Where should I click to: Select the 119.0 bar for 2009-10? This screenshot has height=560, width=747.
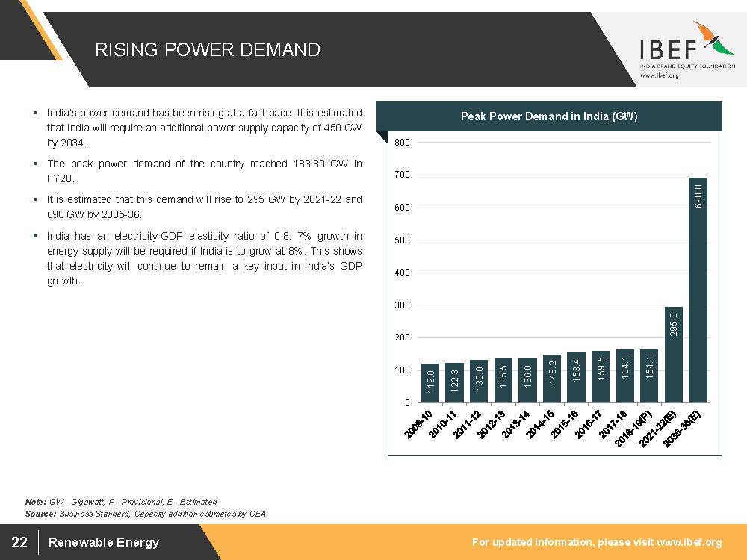click(x=430, y=383)
